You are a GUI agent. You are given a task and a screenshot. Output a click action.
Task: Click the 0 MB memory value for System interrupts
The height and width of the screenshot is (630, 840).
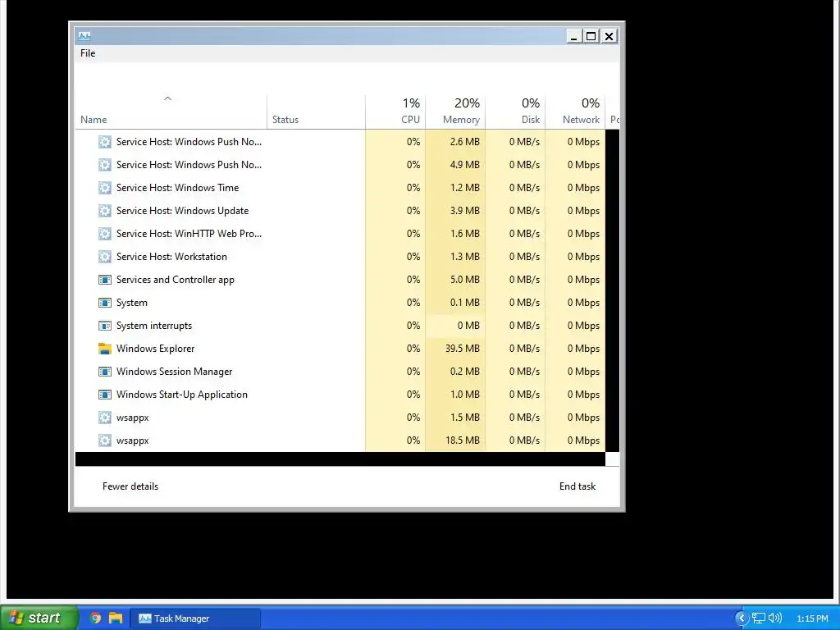pyautogui.click(x=468, y=326)
